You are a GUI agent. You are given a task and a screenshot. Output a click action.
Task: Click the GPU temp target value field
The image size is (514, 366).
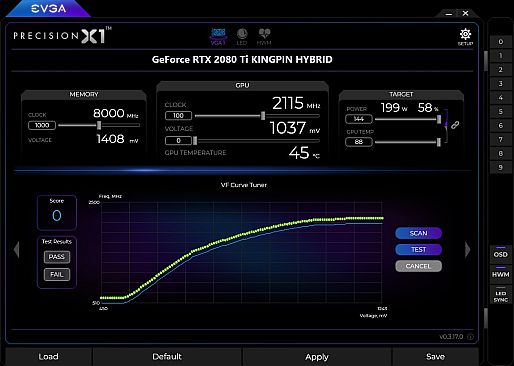coord(359,142)
